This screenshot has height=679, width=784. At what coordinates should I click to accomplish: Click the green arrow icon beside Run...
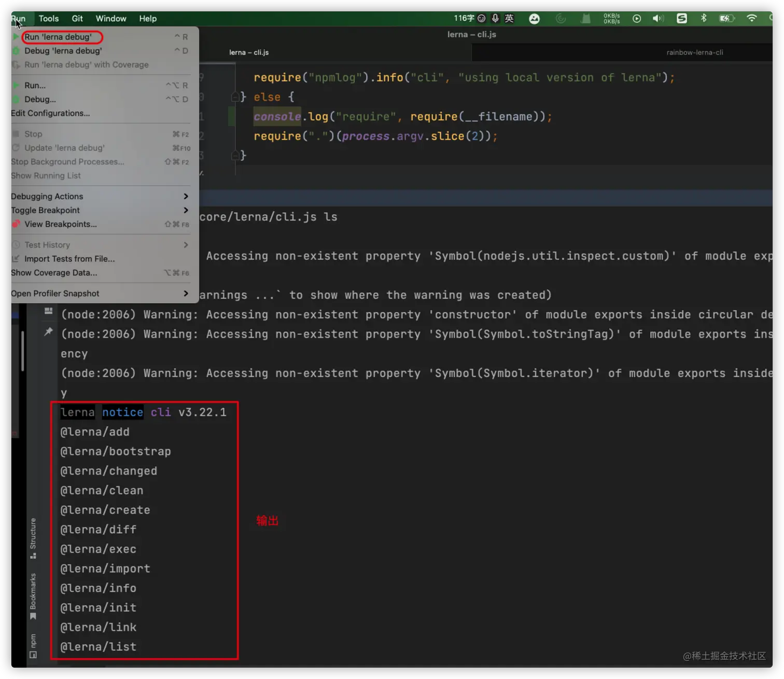pos(16,85)
